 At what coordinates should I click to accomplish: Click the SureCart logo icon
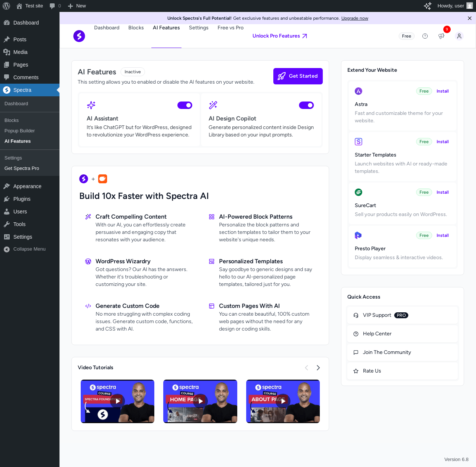(x=358, y=192)
